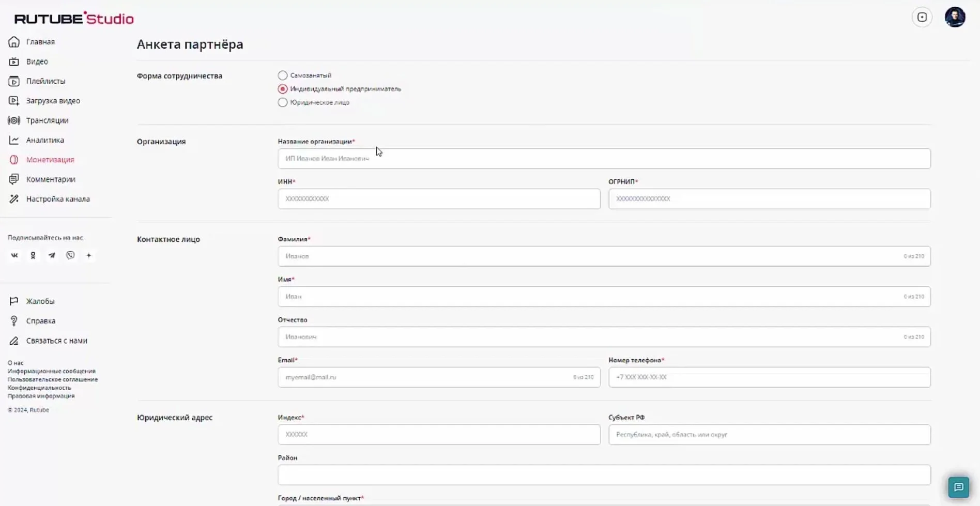Viewport: 980px width, 506px height.
Task: Click the home icon beside Главная
Action: coord(14,42)
